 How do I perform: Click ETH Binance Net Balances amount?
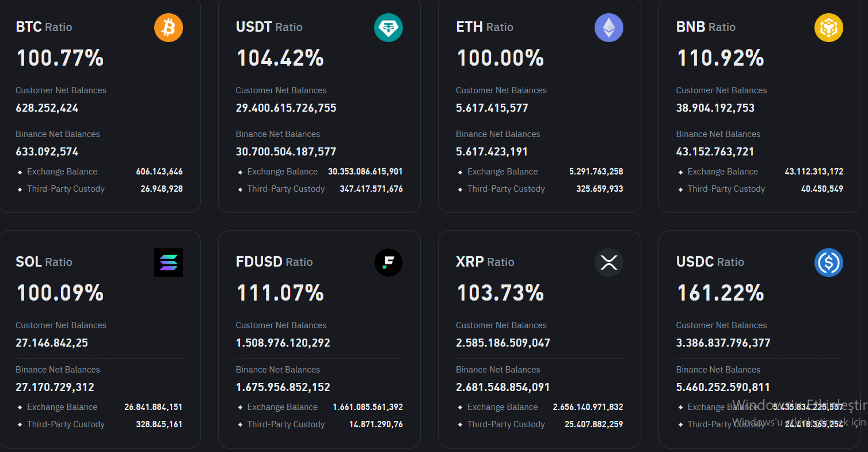[492, 152]
